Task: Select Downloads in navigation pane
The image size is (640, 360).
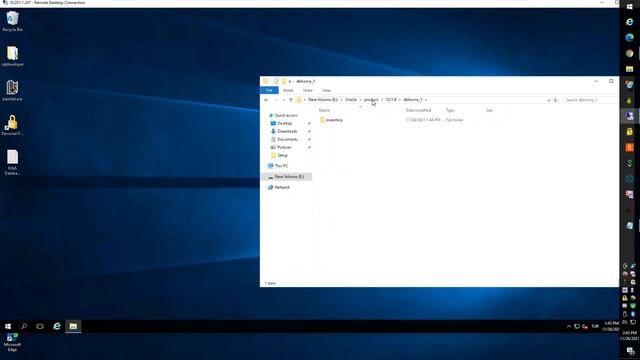Action: pyautogui.click(x=287, y=131)
